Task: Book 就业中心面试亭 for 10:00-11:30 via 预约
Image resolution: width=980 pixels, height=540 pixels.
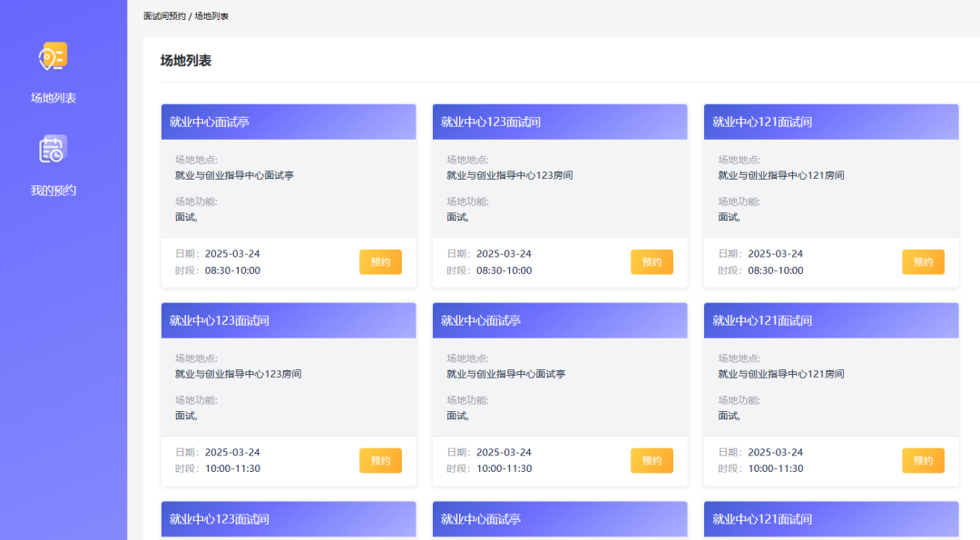Action: pyautogui.click(x=652, y=461)
